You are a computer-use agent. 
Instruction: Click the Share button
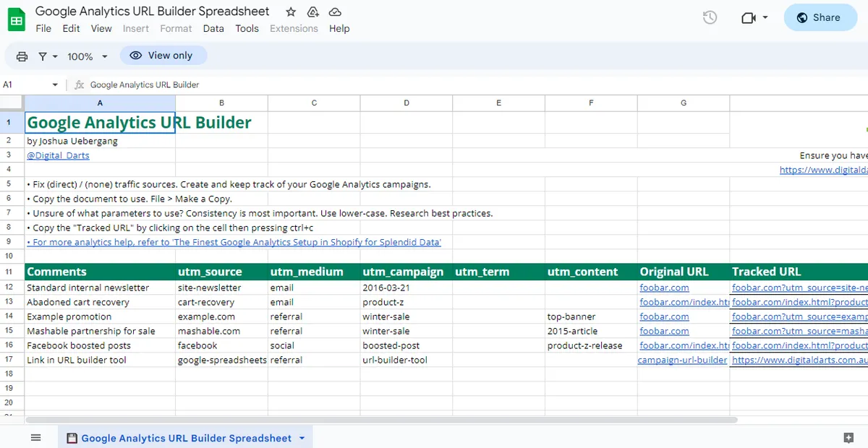click(820, 17)
